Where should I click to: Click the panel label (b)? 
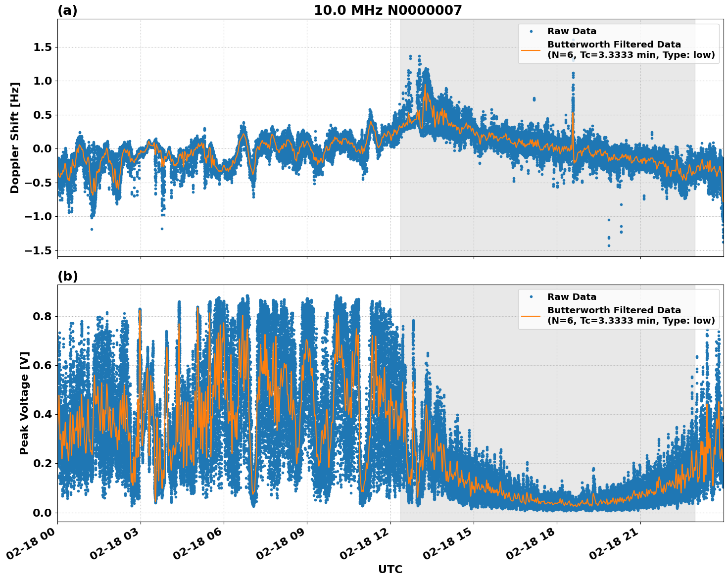click(x=67, y=275)
